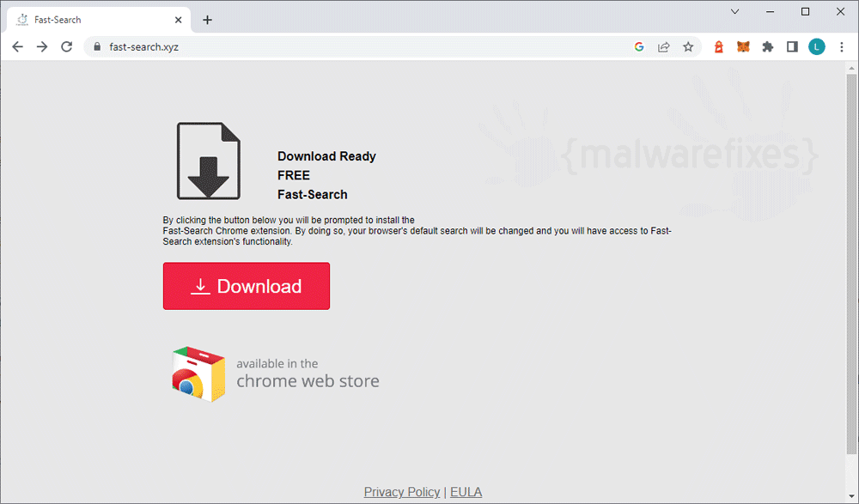
Task: Switch to the Fast-Search tab
Action: pos(99,20)
